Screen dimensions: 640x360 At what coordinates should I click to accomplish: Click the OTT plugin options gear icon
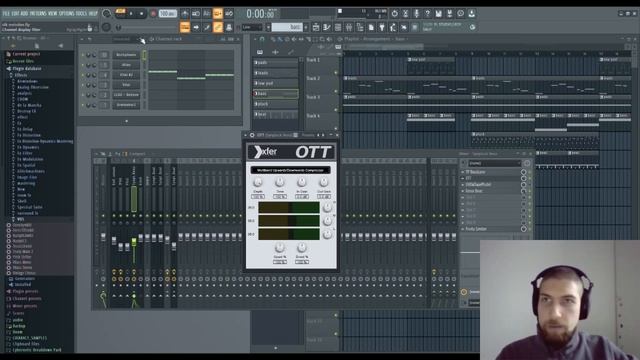point(252,135)
